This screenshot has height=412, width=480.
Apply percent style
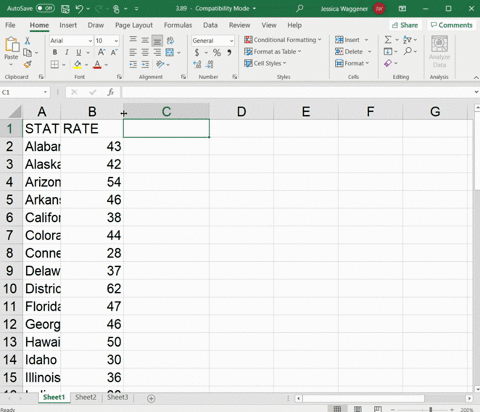pyautogui.click(x=217, y=53)
